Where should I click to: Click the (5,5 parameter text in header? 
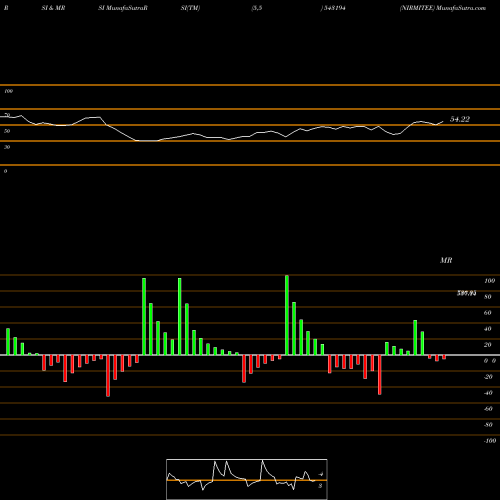257,8
